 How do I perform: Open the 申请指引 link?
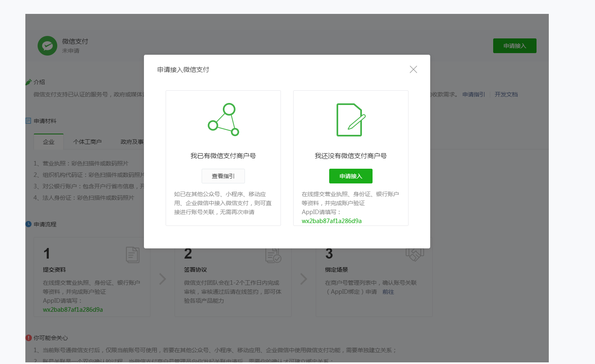(x=474, y=94)
